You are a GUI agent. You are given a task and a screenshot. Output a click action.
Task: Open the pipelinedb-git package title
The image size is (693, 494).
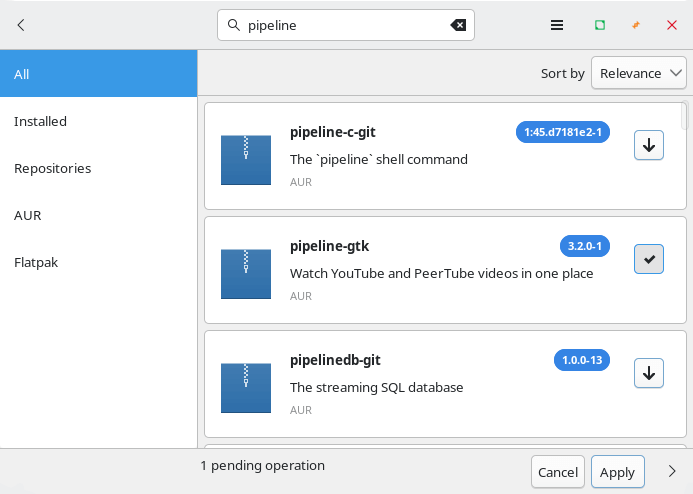[x=335, y=360]
